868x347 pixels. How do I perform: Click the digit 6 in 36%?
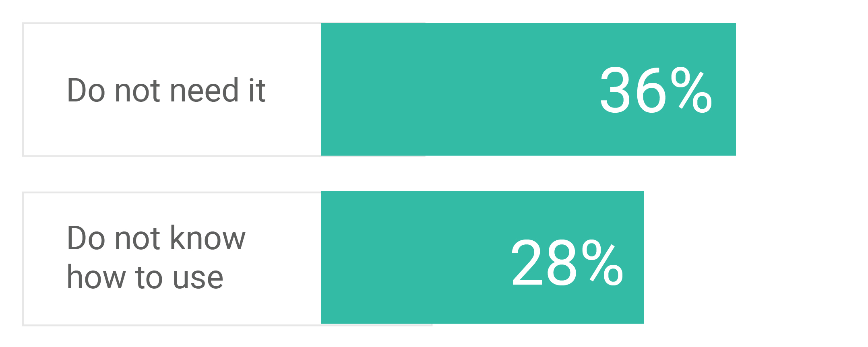pyautogui.click(x=651, y=90)
